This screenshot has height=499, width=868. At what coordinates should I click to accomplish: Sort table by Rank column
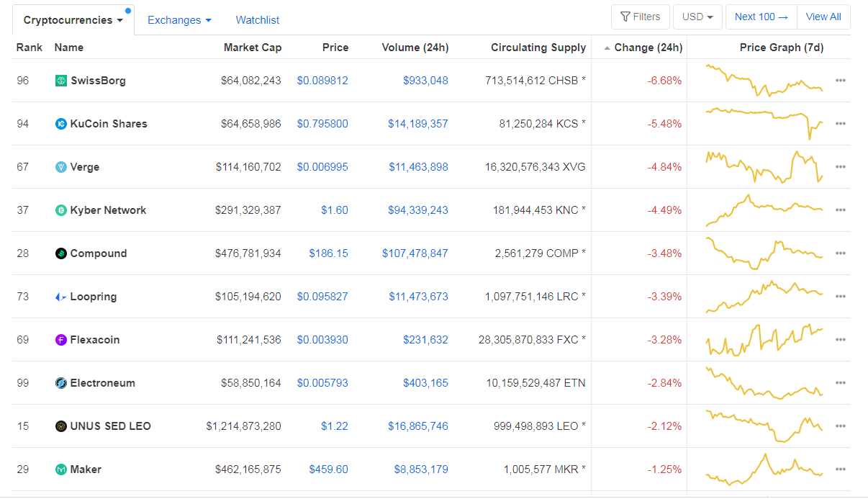[x=30, y=48]
